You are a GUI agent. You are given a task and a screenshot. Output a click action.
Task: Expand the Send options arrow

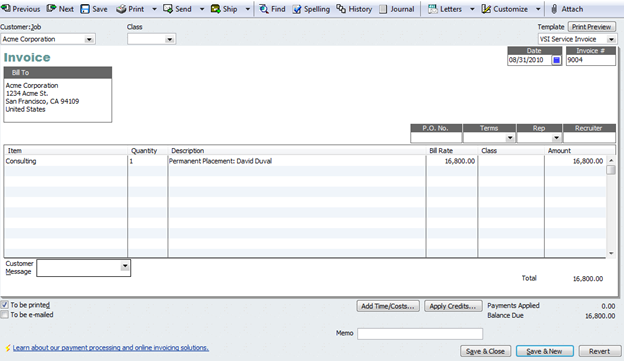coord(202,9)
